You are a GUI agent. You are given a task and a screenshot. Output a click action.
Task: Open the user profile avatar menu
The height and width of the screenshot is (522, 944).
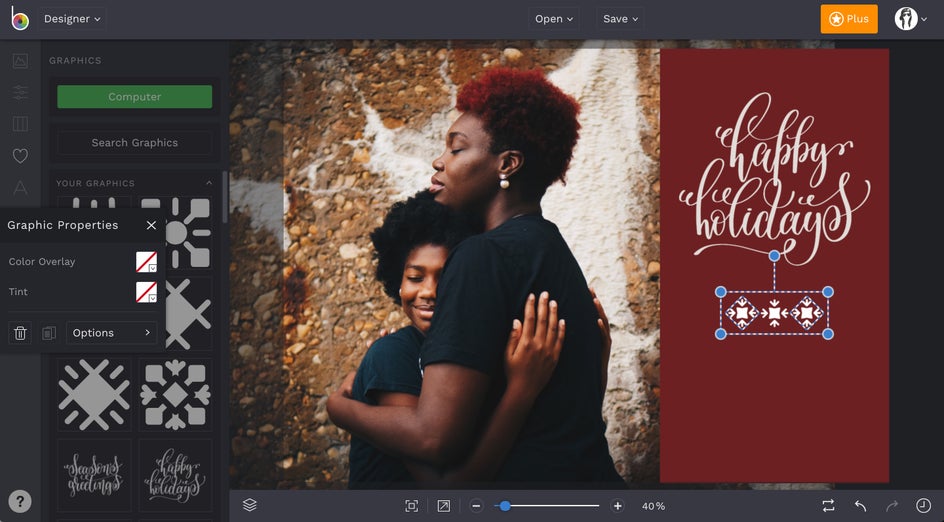click(x=910, y=19)
